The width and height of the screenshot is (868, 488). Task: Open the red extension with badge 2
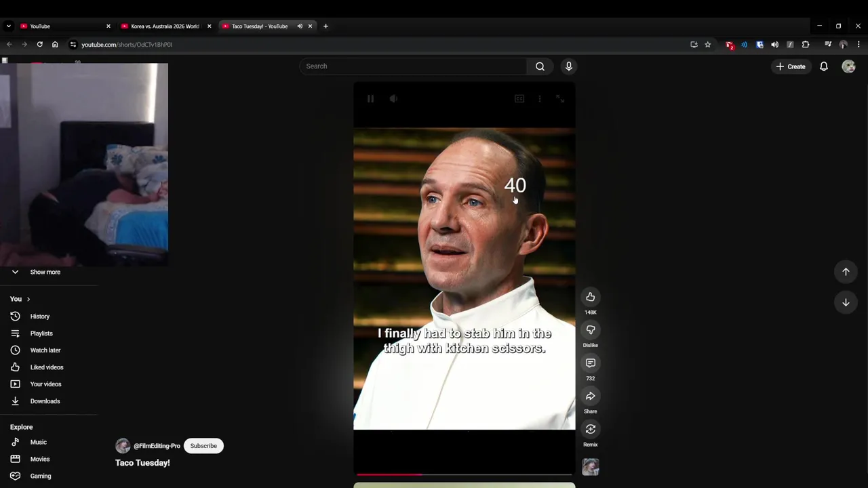point(730,45)
